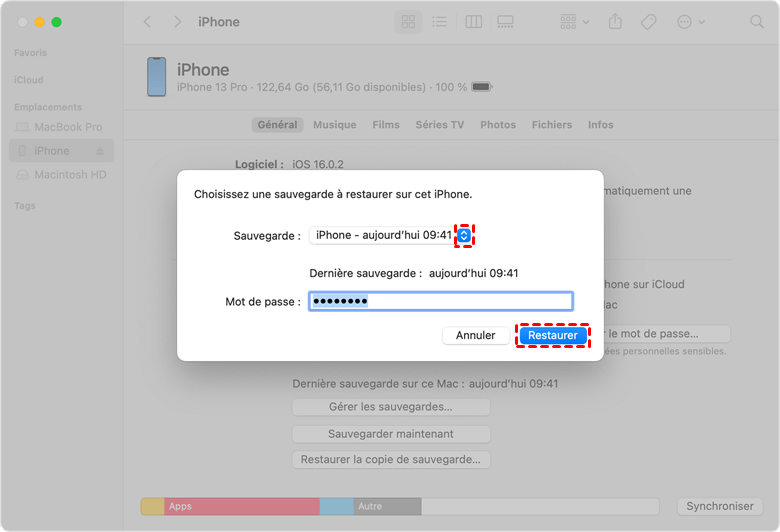Click the Restaurer button in the dialog
This screenshot has height=532, width=780.
(x=553, y=336)
